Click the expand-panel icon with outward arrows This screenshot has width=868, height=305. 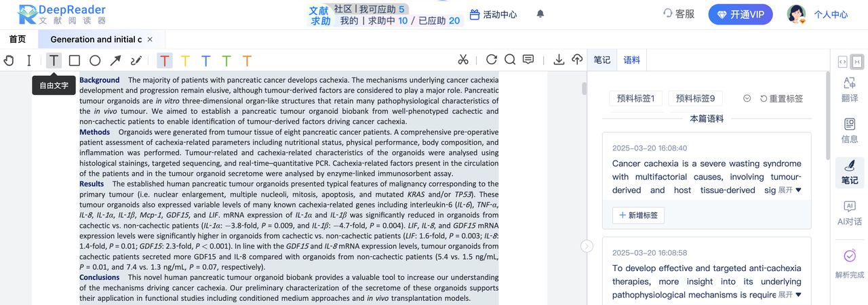[x=842, y=62]
